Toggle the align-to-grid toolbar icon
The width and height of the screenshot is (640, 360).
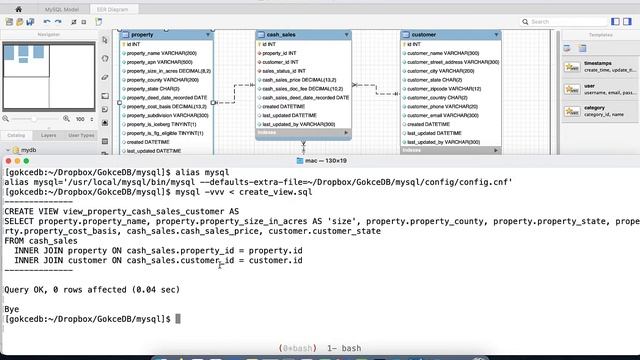[84, 22]
